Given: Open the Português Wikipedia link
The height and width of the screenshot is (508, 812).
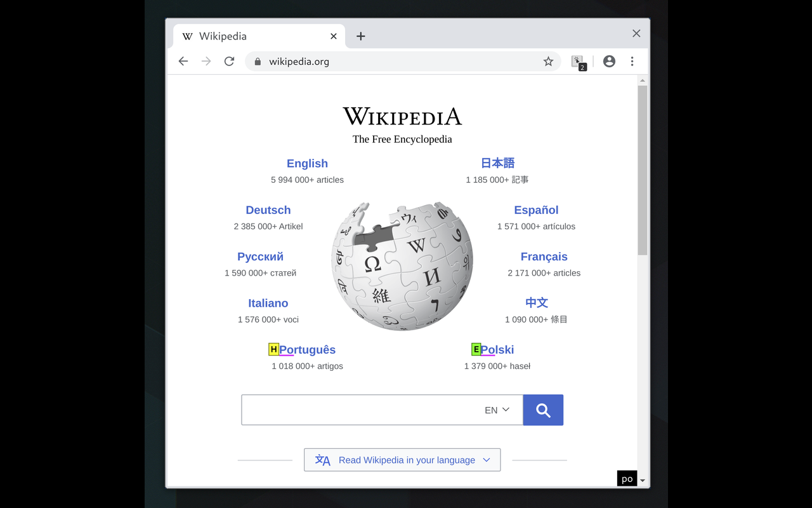Looking at the screenshot, I should click(x=307, y=350).
